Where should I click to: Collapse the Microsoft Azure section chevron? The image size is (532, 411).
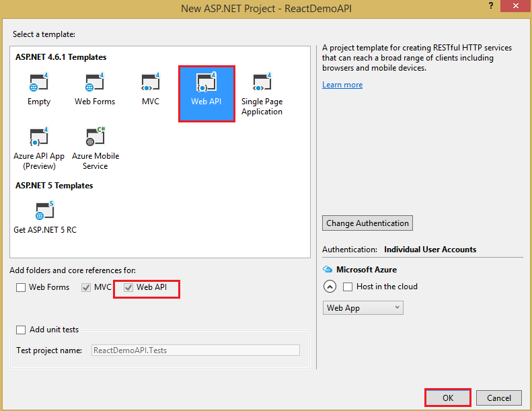[x=330, y=287]
